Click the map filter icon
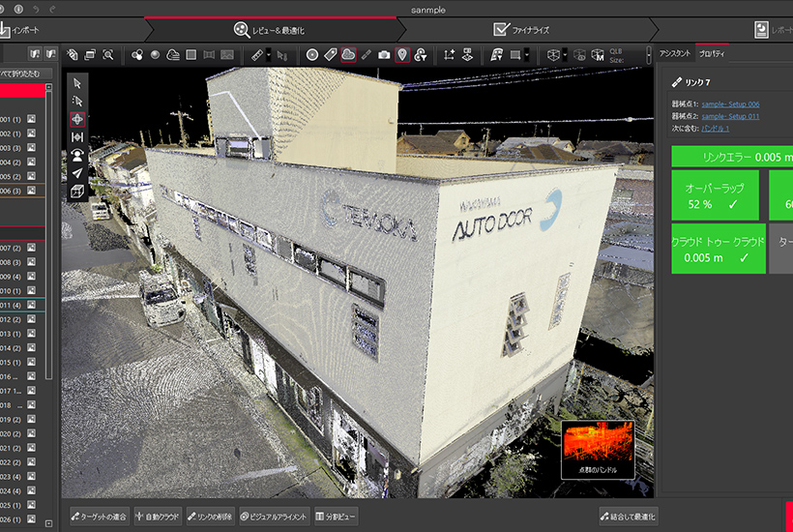 point(497,54)
